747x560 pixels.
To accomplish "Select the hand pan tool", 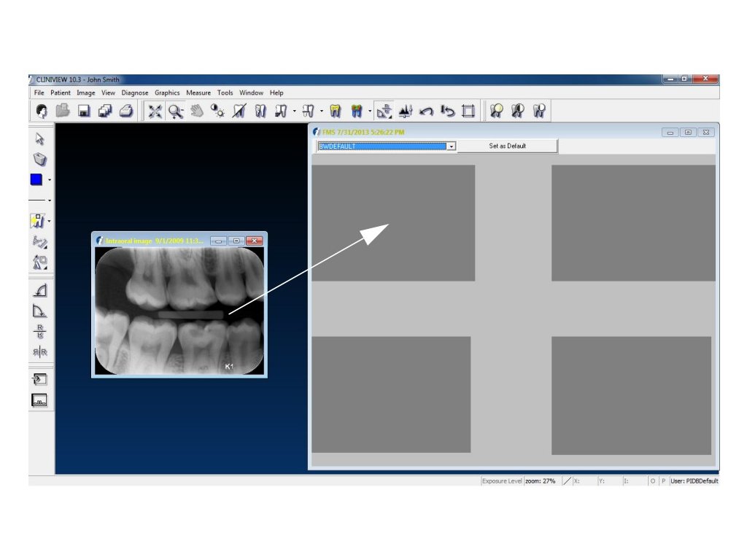I will pos(197,111).
